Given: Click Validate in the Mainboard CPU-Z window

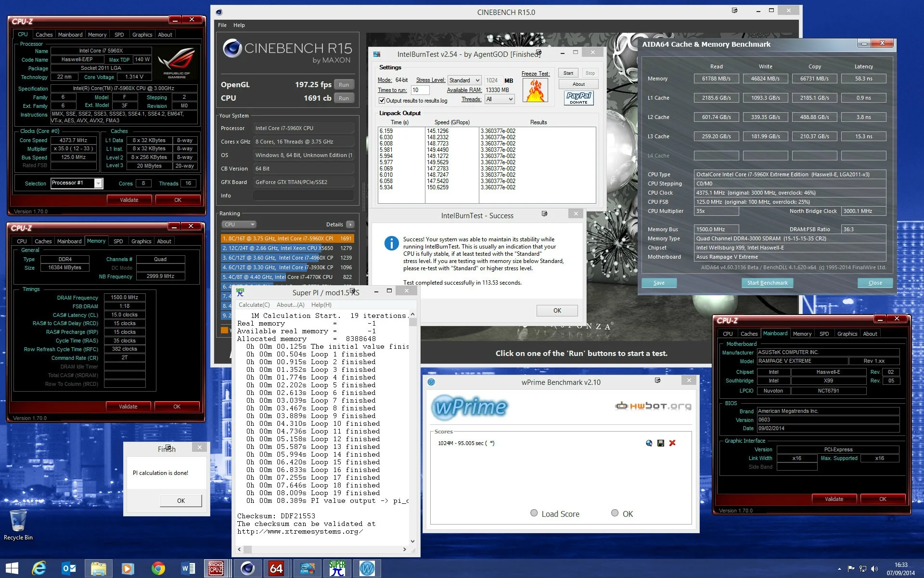Looking at the screenshot, I should point(834,499).
